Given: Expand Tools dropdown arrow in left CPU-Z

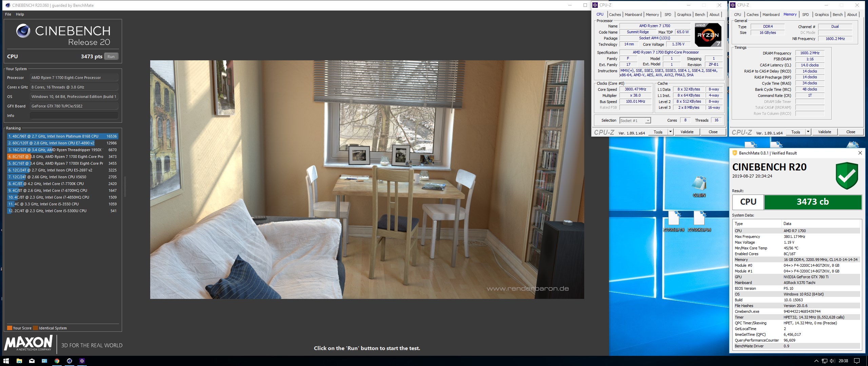Looking at the screenshot, I should click(x=670, y=132).
